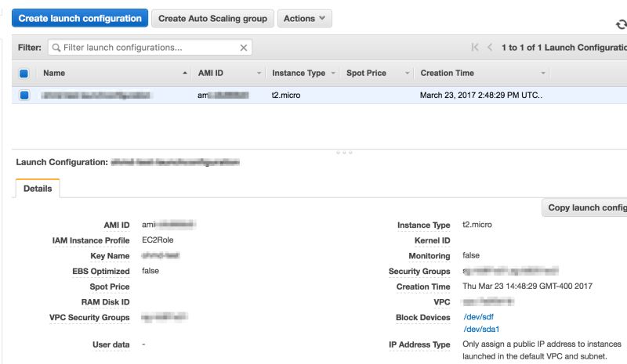The height and width of the screenshot is (364, 627).
Task: Open AMI ID column sort arrow
Action: click(259, 73)
